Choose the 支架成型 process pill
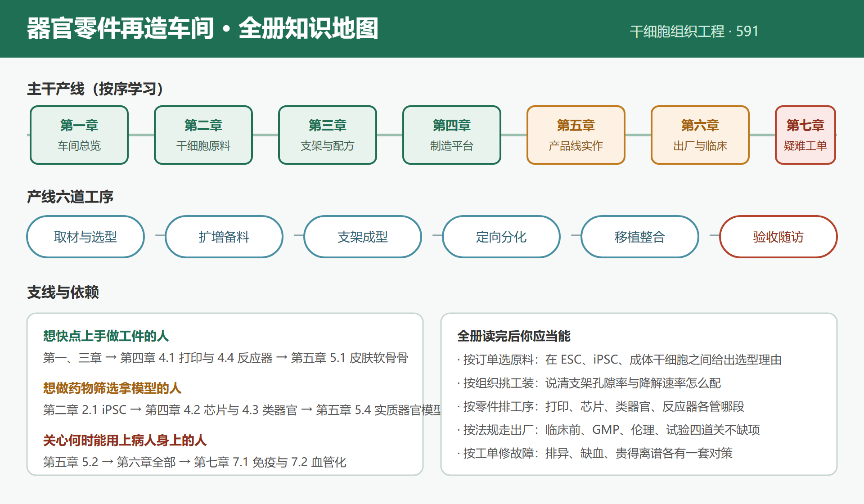The width and height of the screenshot is (864, 504). [x=363, y=237]
